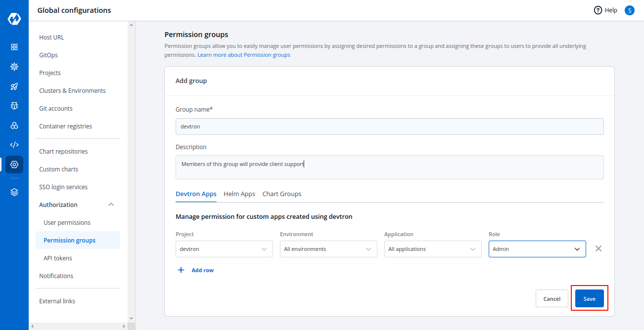This screenshot has height=330, width=644.
Task: Collapse the Authorization section
Action: (x=111, y=205)
